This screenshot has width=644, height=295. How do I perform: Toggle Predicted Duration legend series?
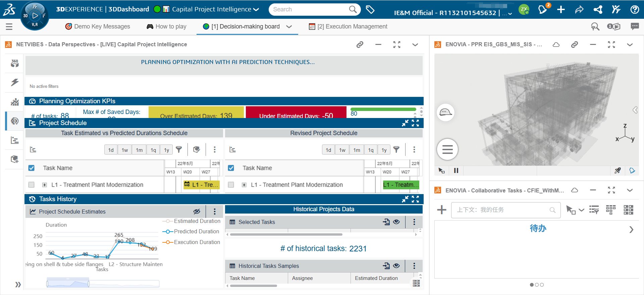point(191,232)
